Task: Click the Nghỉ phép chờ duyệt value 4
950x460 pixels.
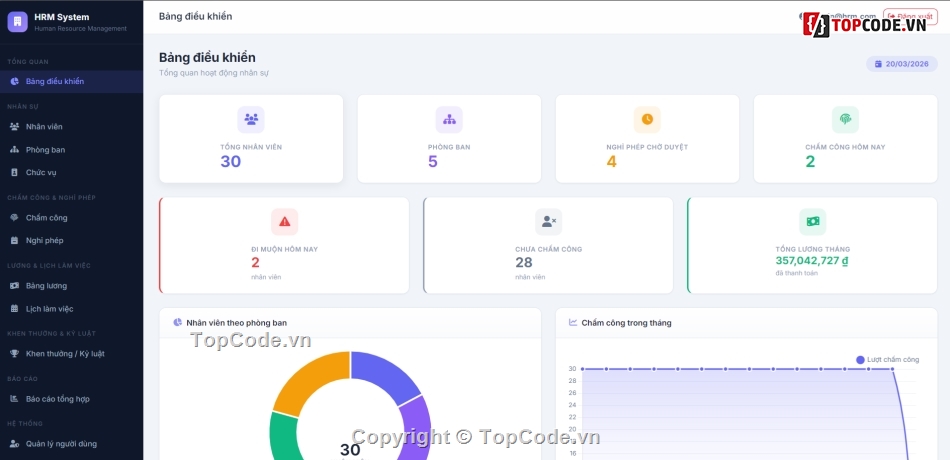Action: pyautogui.click(x=611, y=161)
